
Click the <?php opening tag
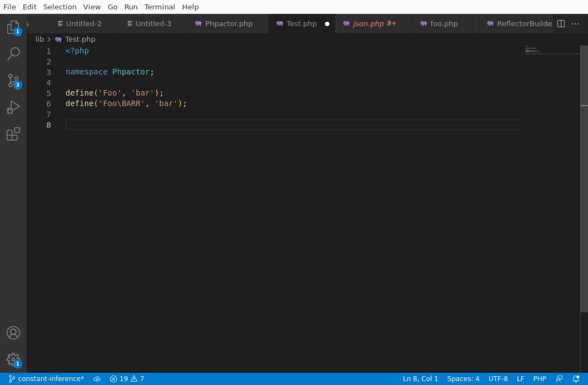77,51
